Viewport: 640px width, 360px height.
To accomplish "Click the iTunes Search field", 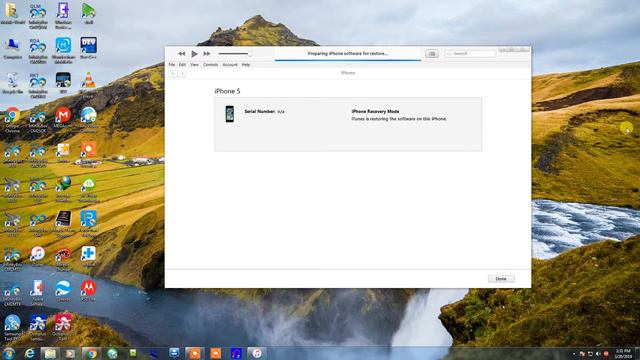I will [x=470, y=53].
